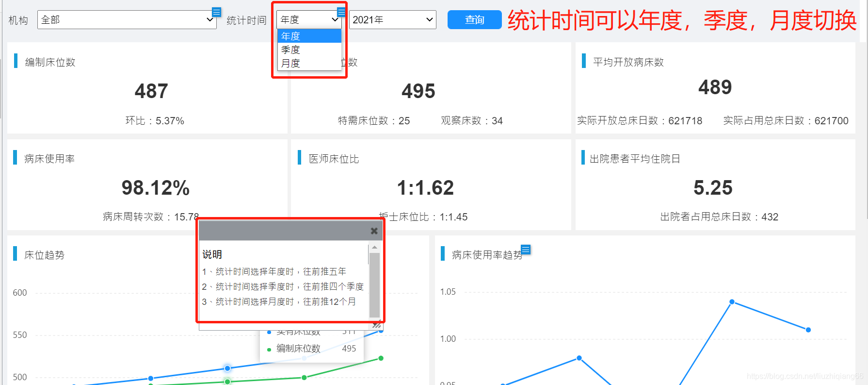
Task: Click the last point on 病床使用率趋势 chart
Action: point(808,330)
